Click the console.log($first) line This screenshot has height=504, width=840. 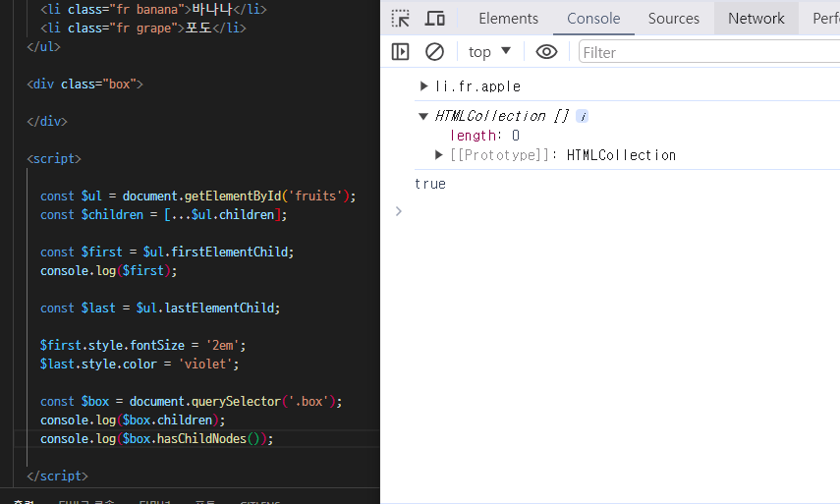tap(109, 271)
